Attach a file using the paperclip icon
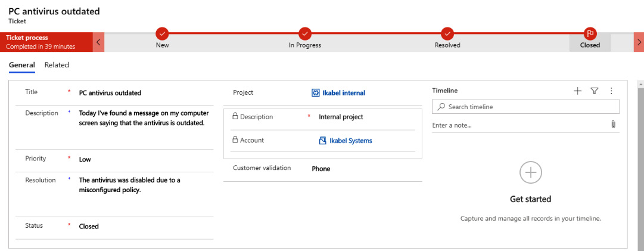The image size is (644, 251). click(613, 125)
